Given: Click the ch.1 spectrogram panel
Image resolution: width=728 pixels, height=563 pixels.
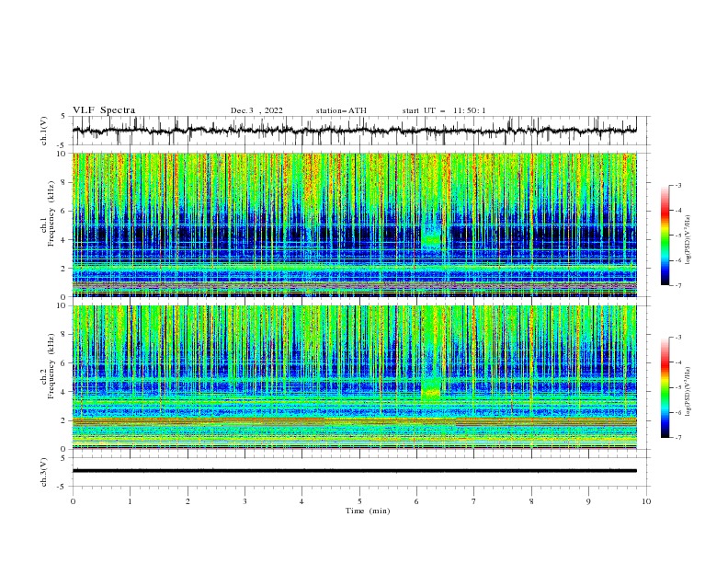Looking at the screenshot, I should click(x=355, y=224).
